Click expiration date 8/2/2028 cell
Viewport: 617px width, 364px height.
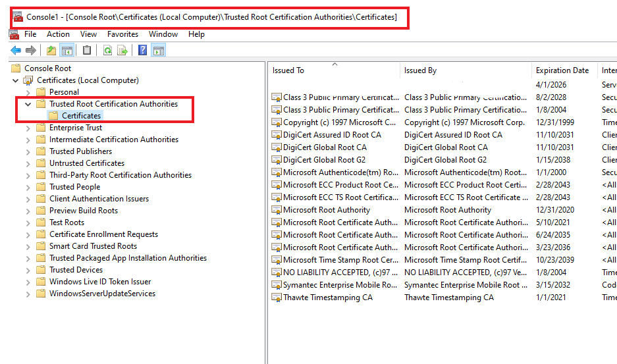pyautogui.click(x=551, y=97)
